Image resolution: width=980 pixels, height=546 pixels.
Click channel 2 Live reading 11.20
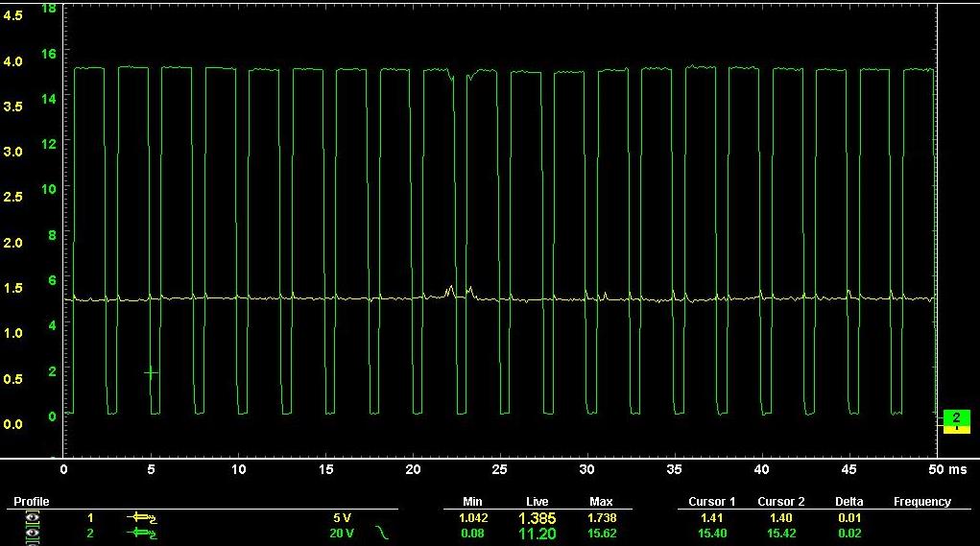[x=537, y=534]
